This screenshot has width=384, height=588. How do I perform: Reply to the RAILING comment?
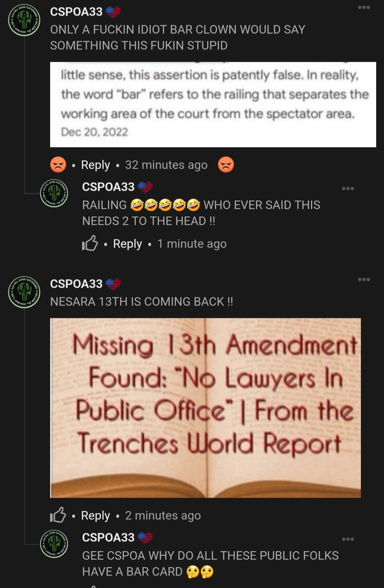click(127, 244)
